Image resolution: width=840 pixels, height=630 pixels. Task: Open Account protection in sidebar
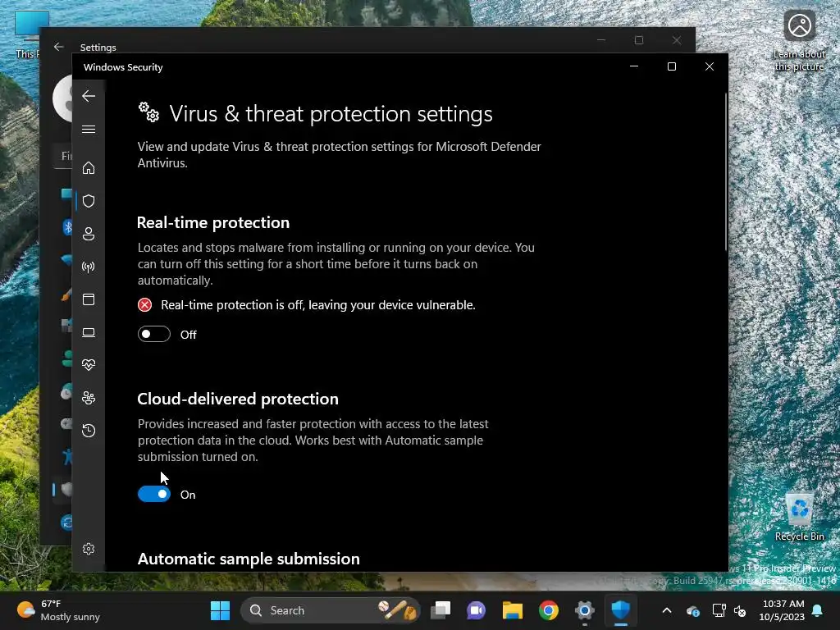89,234
